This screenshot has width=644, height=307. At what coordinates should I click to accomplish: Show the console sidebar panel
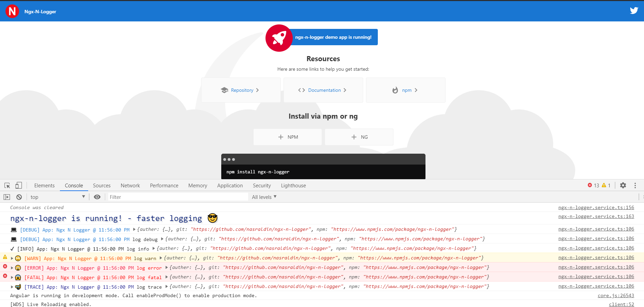(7, 197)
